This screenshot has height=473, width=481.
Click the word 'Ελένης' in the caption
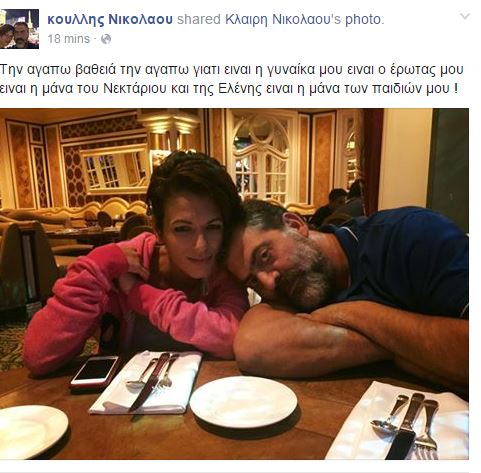pos(240,88)
